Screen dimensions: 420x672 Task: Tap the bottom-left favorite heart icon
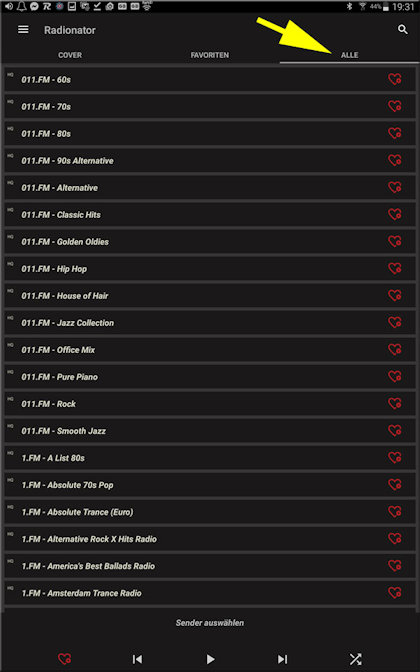pos(65,659)
